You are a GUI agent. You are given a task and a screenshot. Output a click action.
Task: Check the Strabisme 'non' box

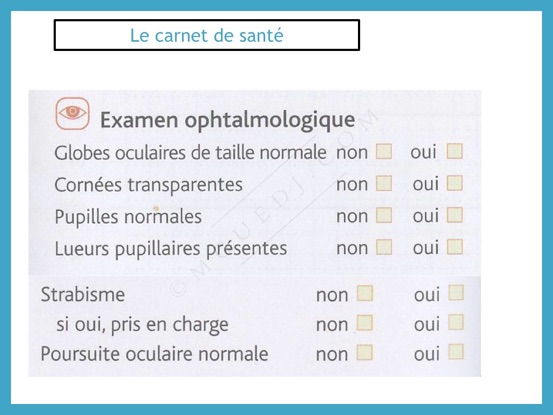coord(365,293)
